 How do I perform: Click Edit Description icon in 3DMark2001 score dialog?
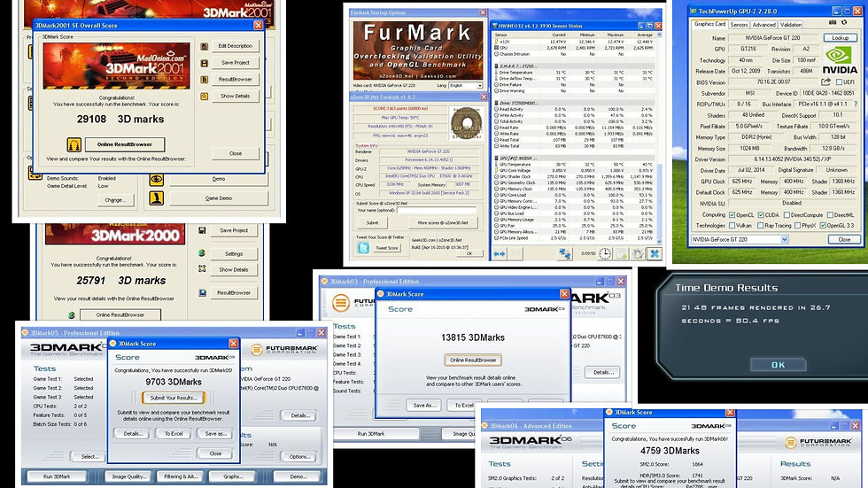pos(205,46)
